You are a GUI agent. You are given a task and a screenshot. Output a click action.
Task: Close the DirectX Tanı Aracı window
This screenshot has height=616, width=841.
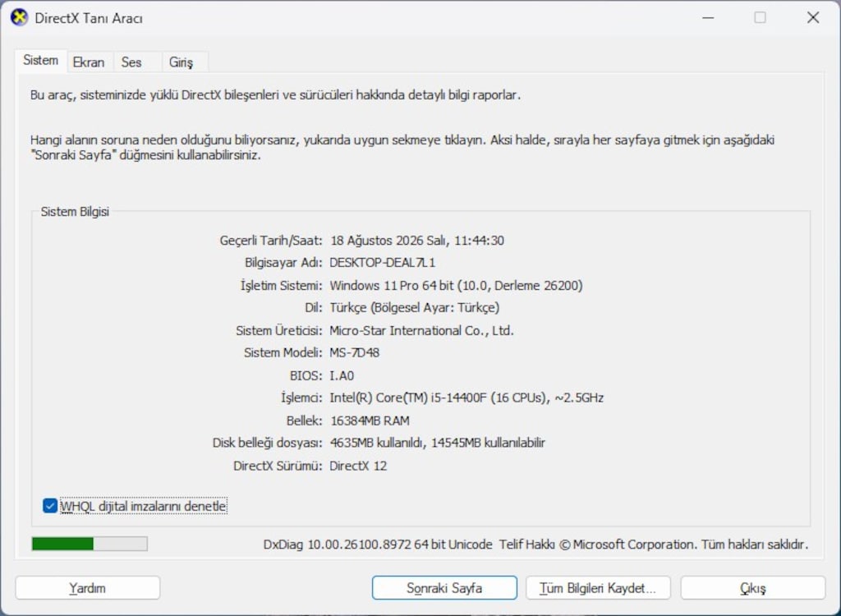[812, 18]
